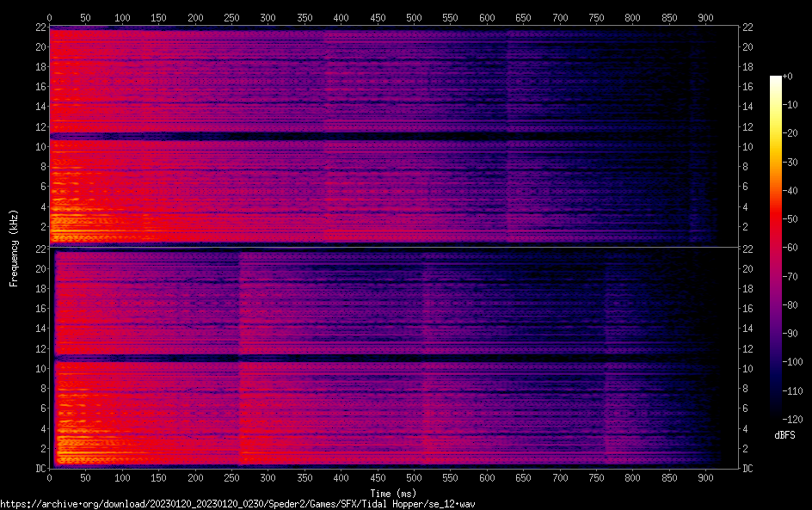This screenshot has width=812, height=510.
Task: Click the vertical transient near 260 ms in the lower spectrogram
Action: click(240, 361)
